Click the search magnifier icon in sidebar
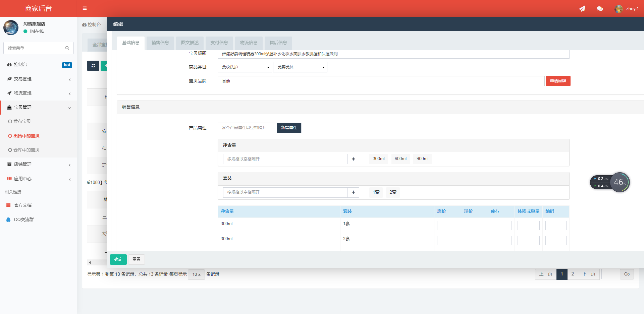The width and height of the screenshot is (644, 314). tap(67, 48)
